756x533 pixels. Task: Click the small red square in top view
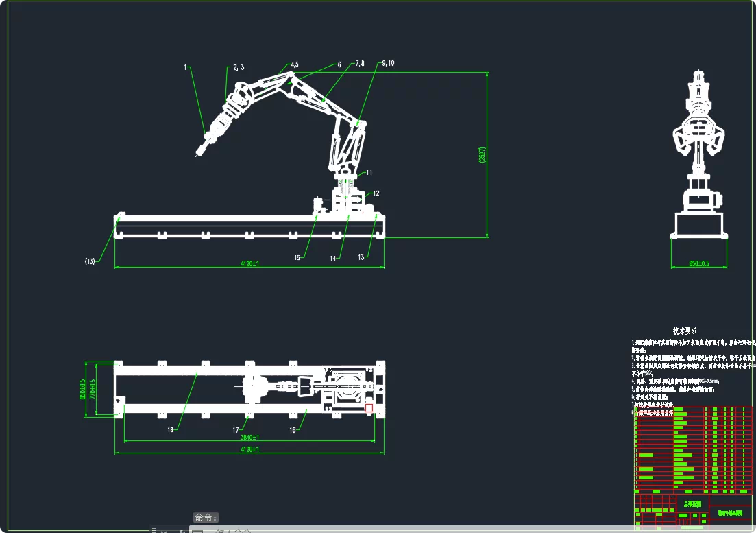click(x=369, y=408)
